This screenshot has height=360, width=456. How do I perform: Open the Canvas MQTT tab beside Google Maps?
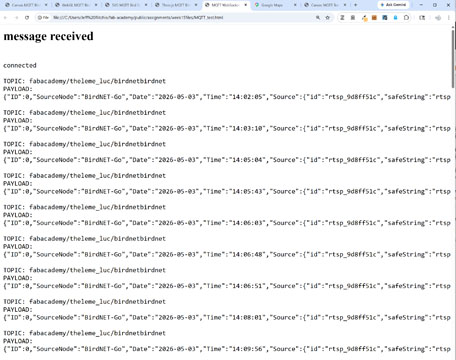point(326,5)
